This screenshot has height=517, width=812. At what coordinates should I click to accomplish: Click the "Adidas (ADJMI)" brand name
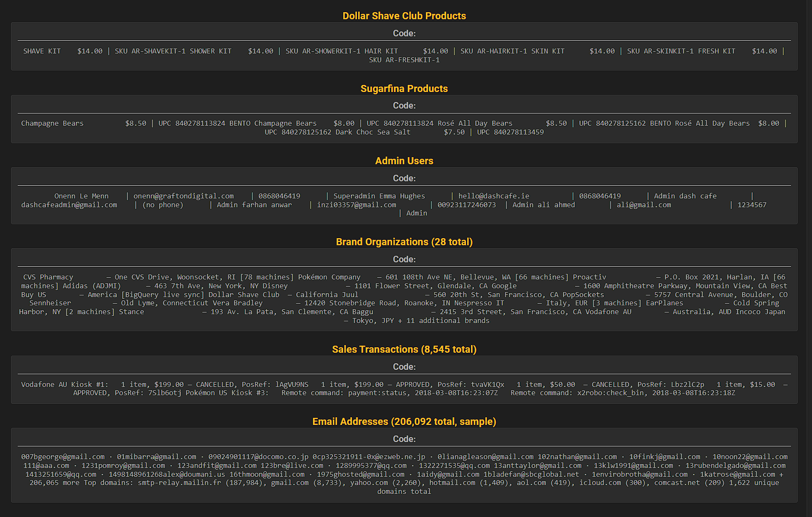[91, 286]
